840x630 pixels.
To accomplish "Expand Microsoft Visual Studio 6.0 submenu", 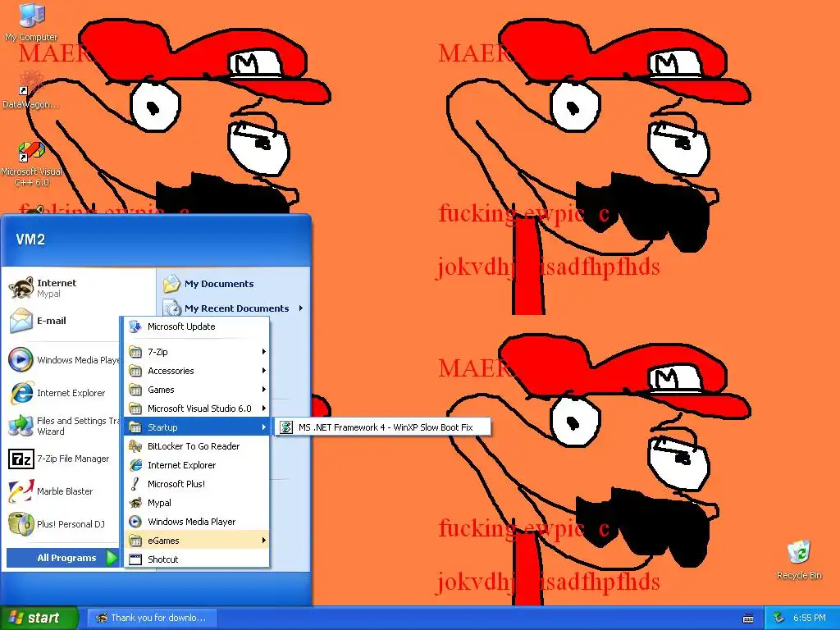I will coord(197,409).
